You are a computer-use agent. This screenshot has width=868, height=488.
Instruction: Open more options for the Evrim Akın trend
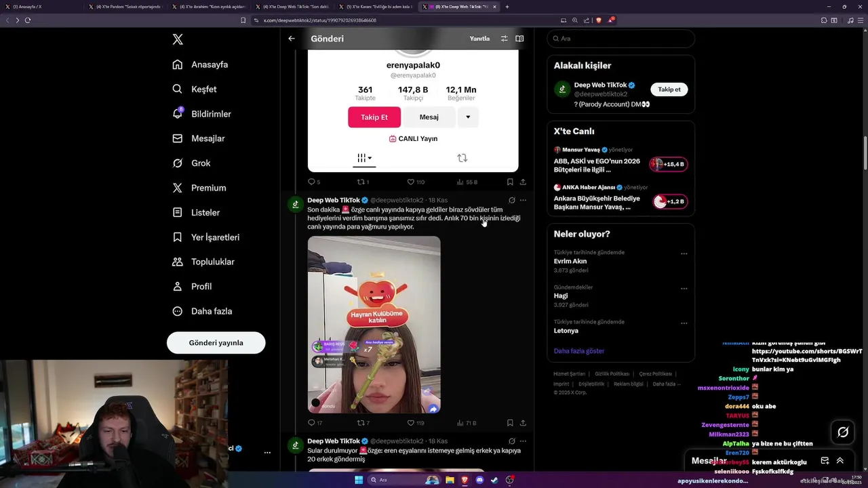(684, 253)
